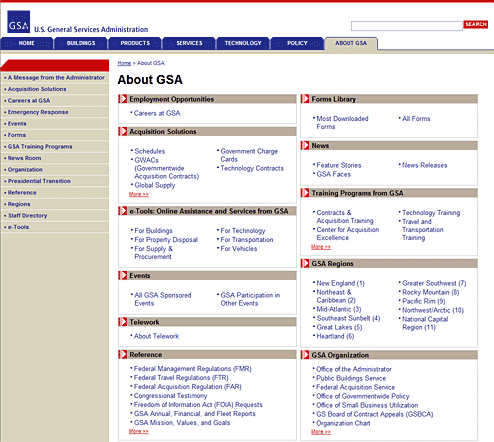
Task: Open the POLICY tab
Action: (x=297, y=43)
